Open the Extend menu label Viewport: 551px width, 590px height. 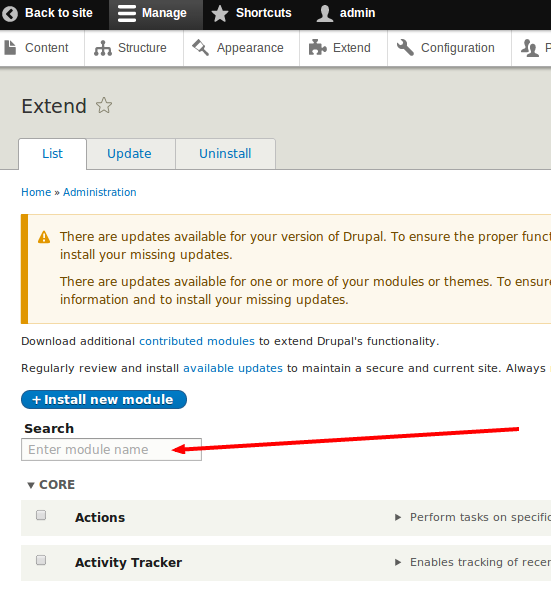[352, 48]
